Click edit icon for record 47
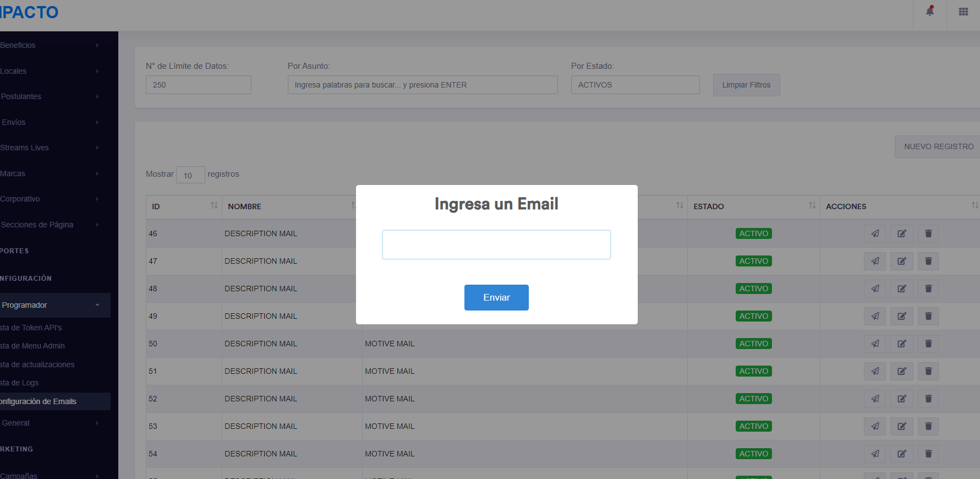 (x=902, y=261)
